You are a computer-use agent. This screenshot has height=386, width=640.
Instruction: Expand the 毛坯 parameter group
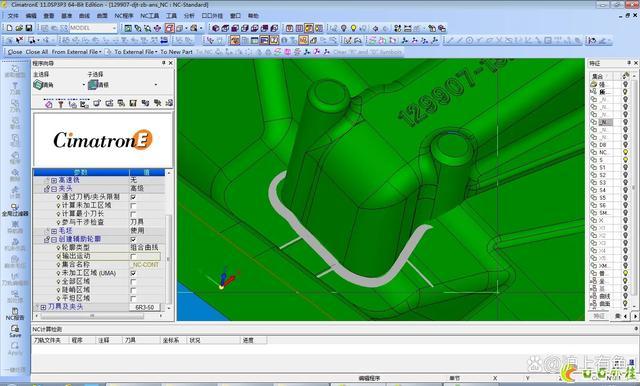click(x=54, y=231)
